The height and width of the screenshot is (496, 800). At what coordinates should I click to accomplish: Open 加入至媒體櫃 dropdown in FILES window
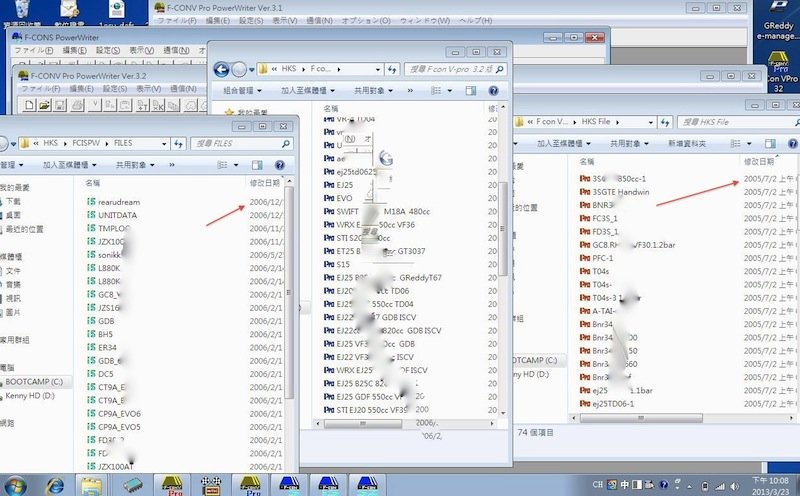69,165
